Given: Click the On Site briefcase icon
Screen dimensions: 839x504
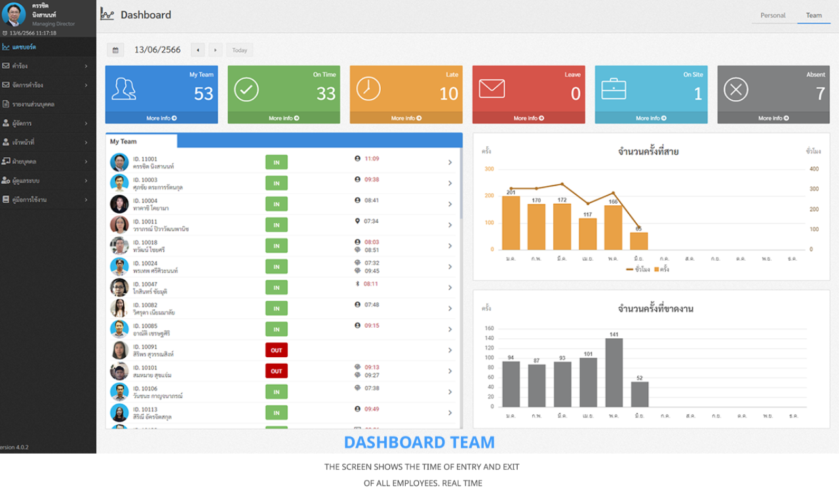Looking at the screenshot, I should pyautogui.click(x=614, y=88).
